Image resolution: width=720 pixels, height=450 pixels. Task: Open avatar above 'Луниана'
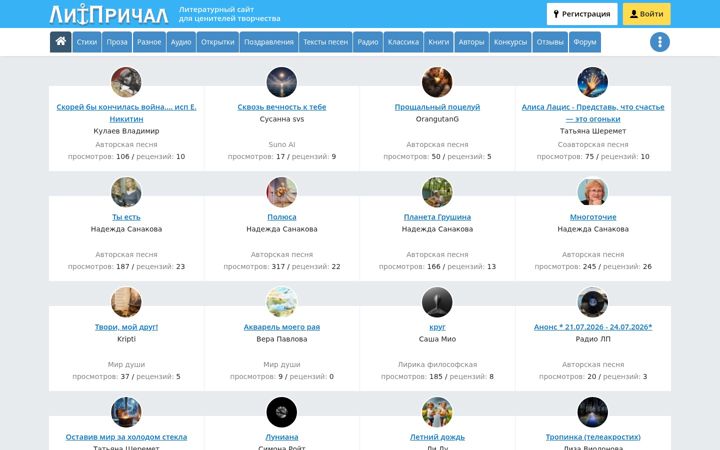[x=281, y=412]
